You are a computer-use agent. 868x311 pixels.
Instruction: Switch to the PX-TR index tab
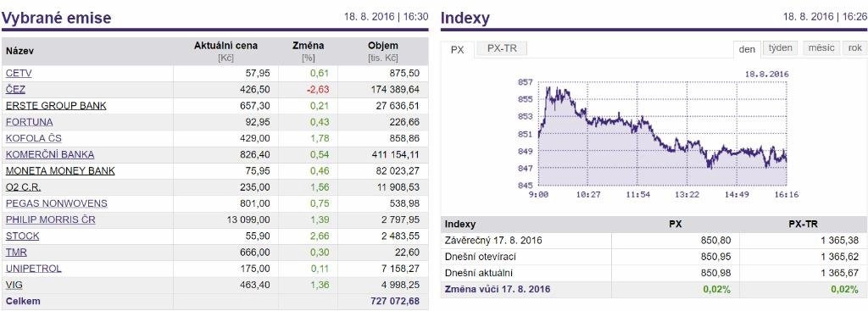(x=502, y=48)
